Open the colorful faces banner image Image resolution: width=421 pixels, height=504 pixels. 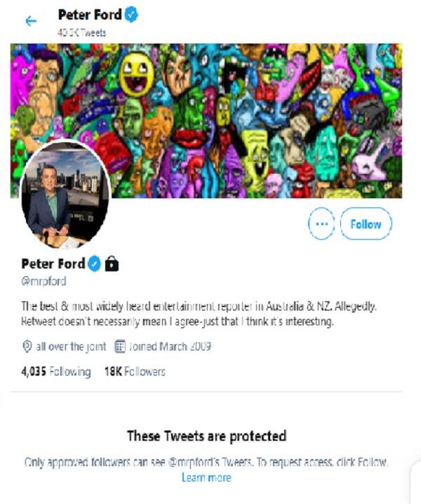point(206,121)
